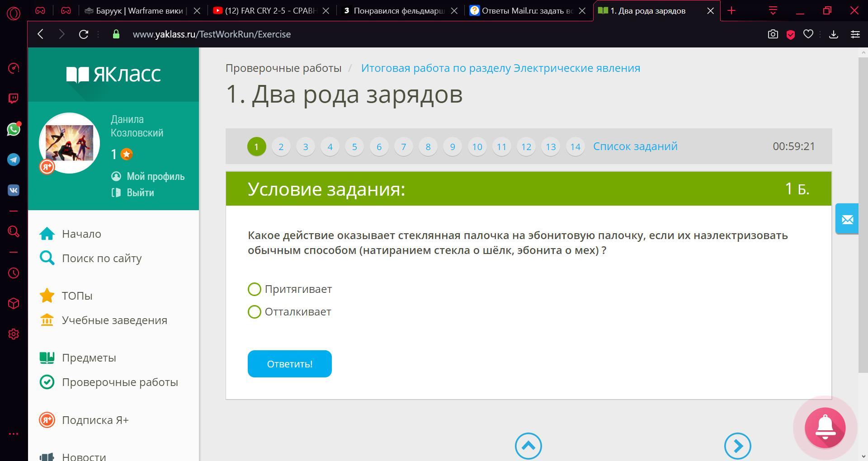The width and height of the screenshot is (868, 461).
Task: Open WhatsApp in Opera sidebar
Action: tap(14, 129)
